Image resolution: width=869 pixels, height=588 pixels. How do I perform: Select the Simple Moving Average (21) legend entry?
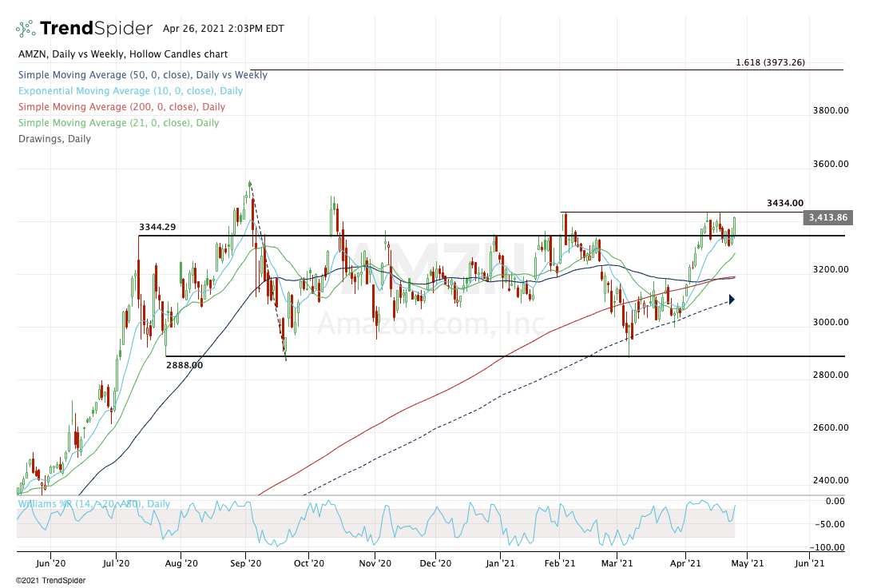(118, 123)
